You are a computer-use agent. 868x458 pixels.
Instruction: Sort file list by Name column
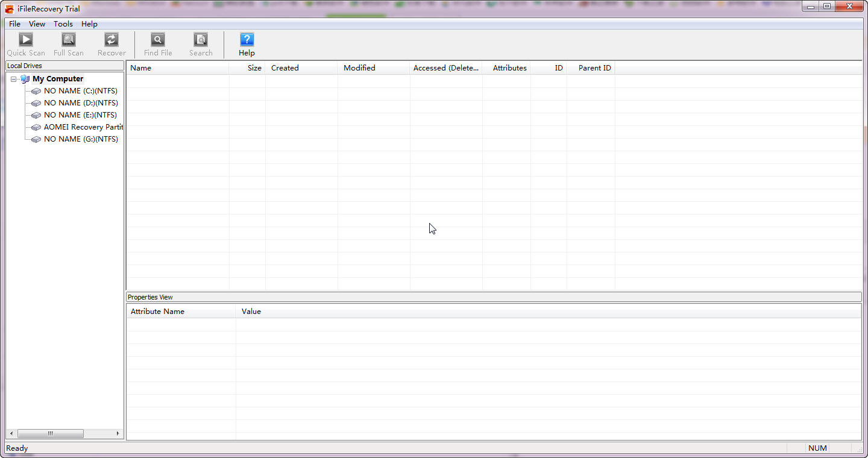(178, 67)
